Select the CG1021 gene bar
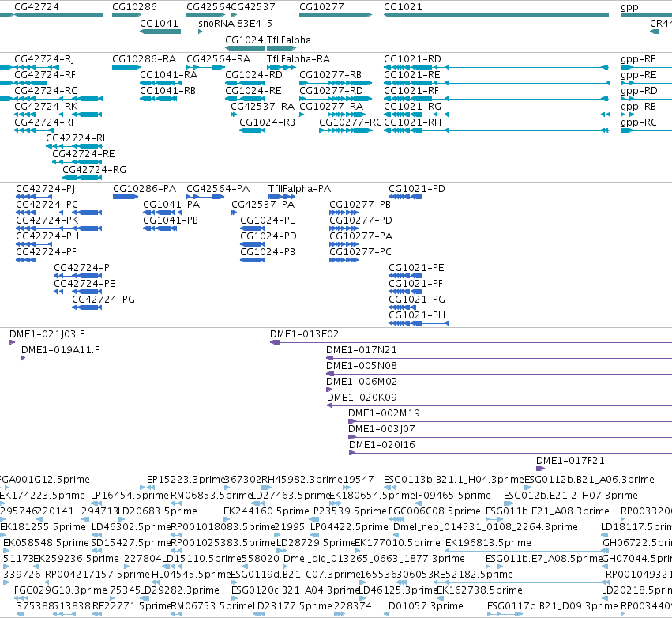 (496, 15)
